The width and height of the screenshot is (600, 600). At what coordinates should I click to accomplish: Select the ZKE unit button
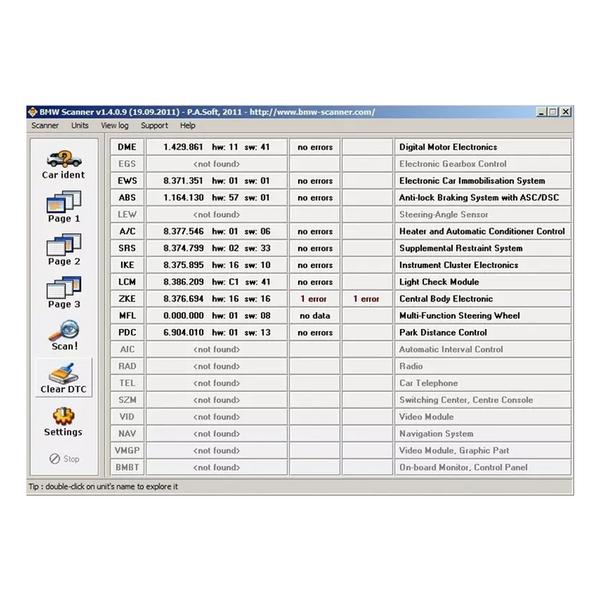click(x=127, y=298)
